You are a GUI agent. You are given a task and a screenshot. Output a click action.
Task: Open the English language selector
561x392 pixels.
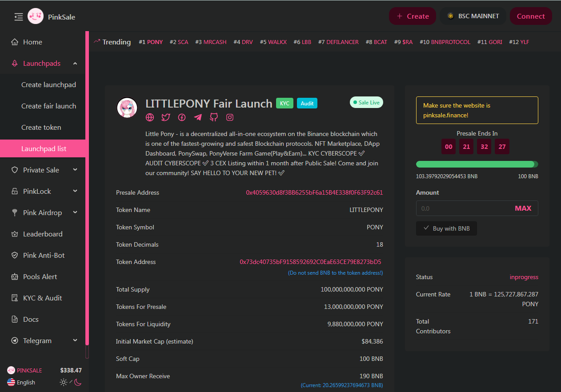coord(21,382)
